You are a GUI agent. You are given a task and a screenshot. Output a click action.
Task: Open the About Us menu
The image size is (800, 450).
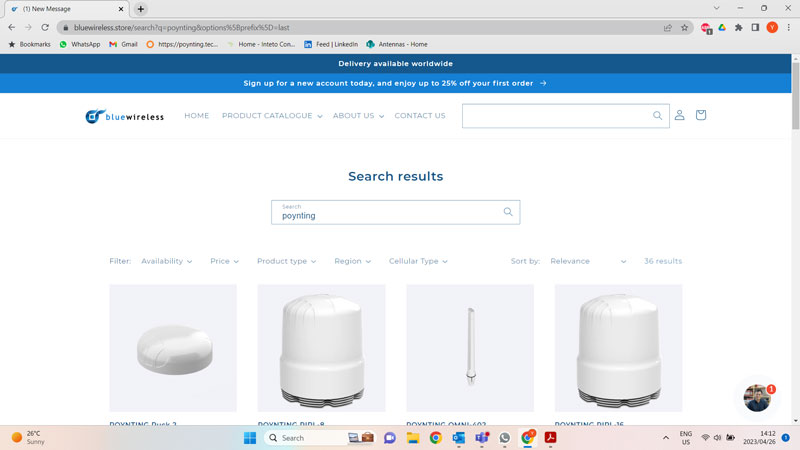[357, 116]
